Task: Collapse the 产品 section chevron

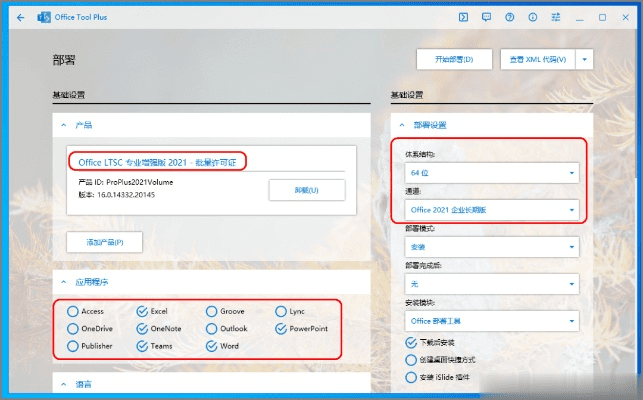Action: 64,126
